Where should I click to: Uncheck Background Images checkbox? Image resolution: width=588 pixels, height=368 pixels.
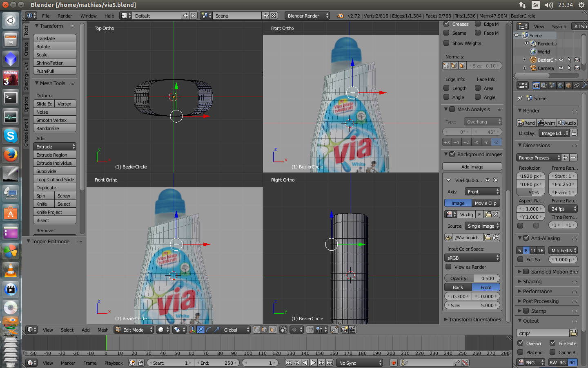click(452, 154)
